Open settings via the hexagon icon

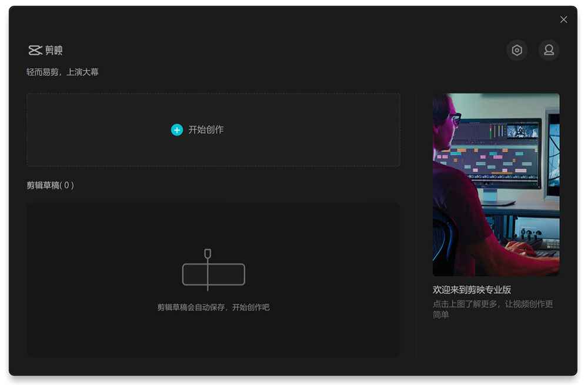tap(517, 51)
